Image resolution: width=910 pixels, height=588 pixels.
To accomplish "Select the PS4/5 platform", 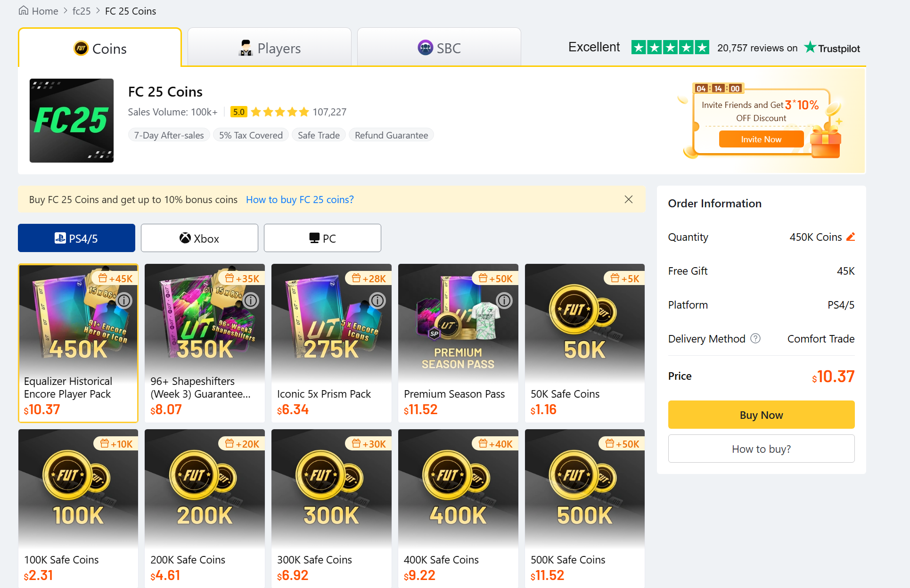I will pos(76,238).
